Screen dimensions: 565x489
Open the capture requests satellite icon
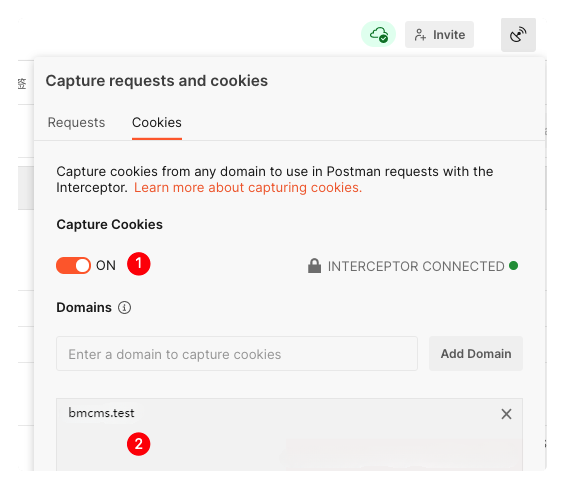pos(518,35)
